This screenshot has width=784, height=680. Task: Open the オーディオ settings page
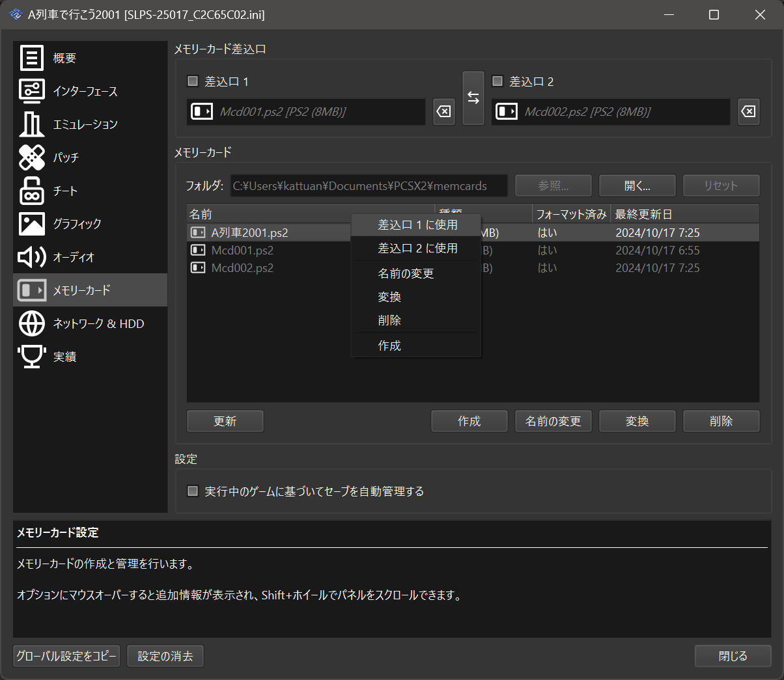pos(90,257)
